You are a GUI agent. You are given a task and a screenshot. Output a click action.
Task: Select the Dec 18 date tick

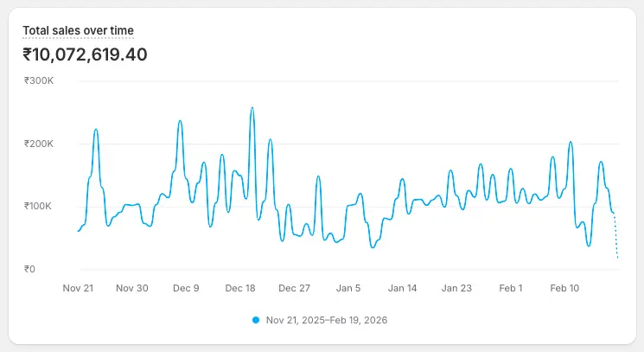(x=239, y=288)
